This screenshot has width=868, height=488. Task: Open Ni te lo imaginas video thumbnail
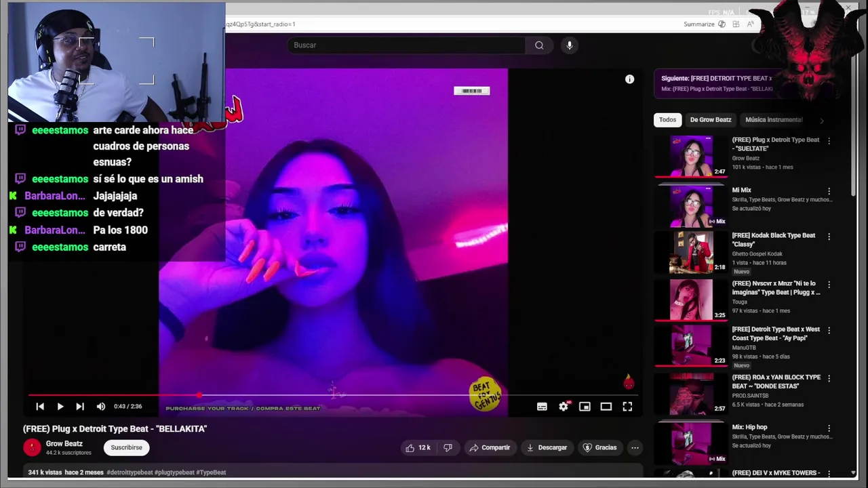691,300
